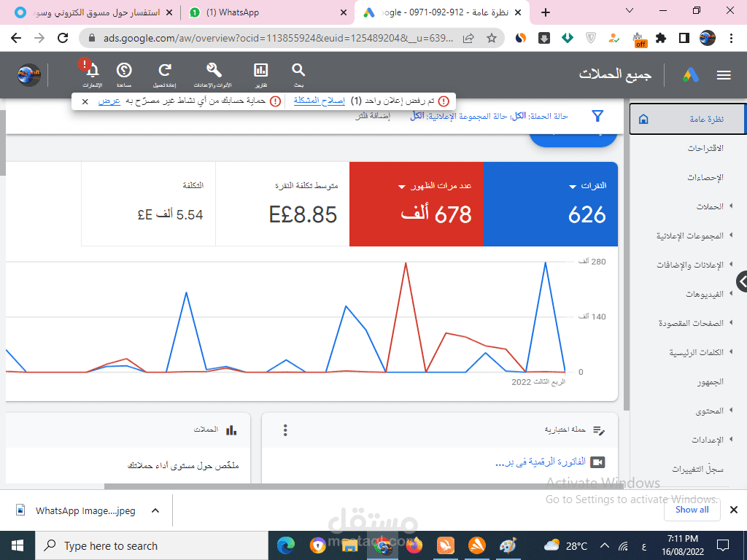Bookmark this page with the star icon
Screen dimensions: 747x560
point(492,38)
